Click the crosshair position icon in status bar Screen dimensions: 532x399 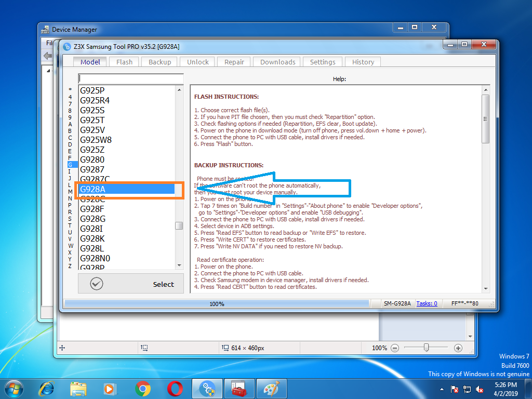tap(62, 348)
